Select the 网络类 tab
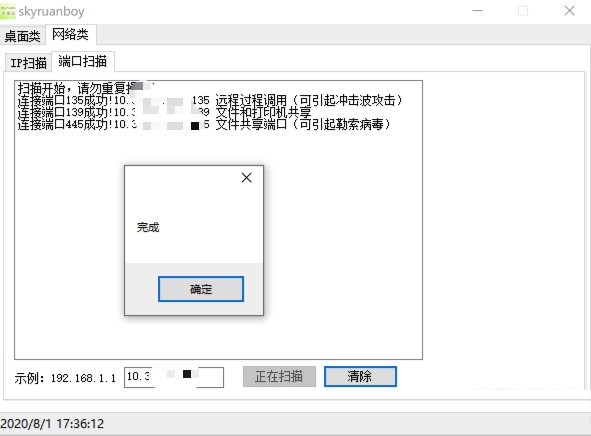The width and height of the screenshot is (591, 436). coord(70,35)
